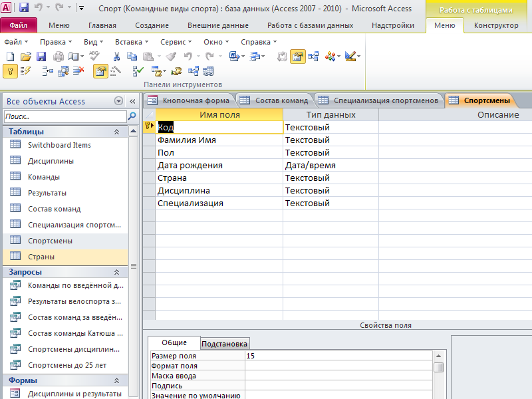
Task: Collapse the Таблицы group
Action: click(x=117, y=132)
